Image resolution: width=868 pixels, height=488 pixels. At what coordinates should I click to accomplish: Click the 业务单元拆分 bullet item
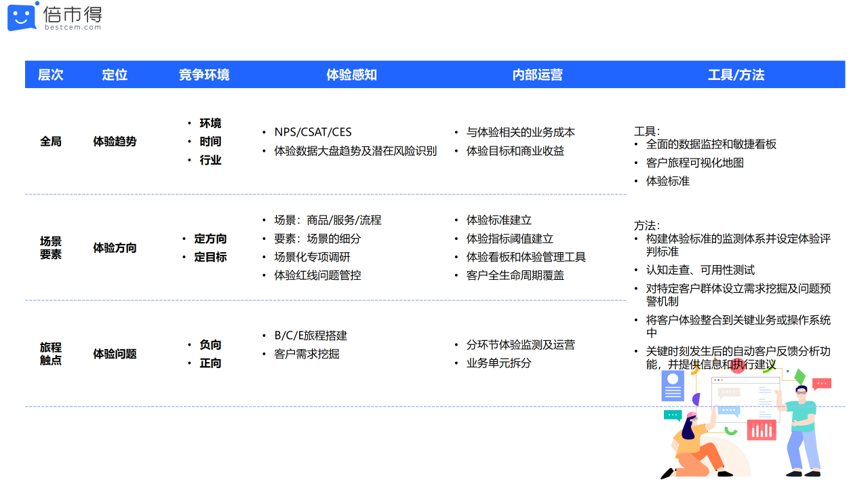click(498, 363)
